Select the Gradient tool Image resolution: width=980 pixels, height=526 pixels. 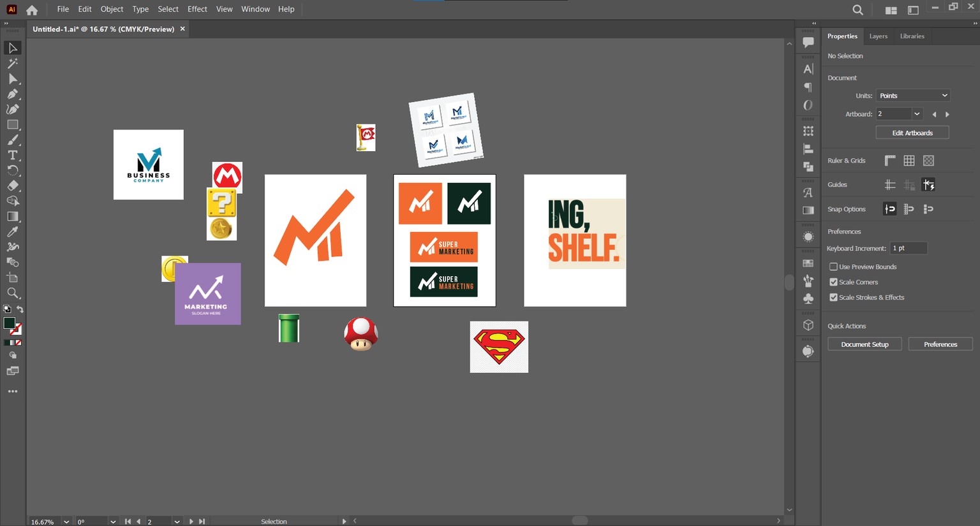point(13,216)
